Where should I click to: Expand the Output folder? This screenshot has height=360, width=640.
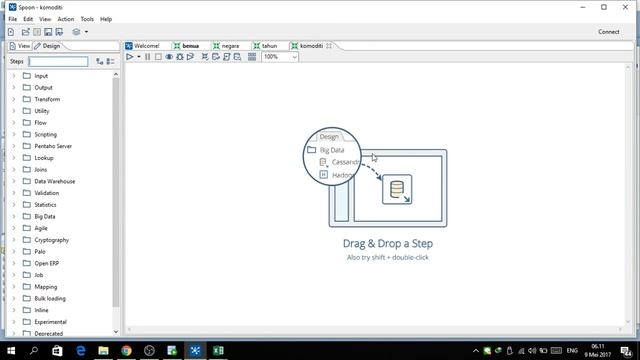(14, 88)
